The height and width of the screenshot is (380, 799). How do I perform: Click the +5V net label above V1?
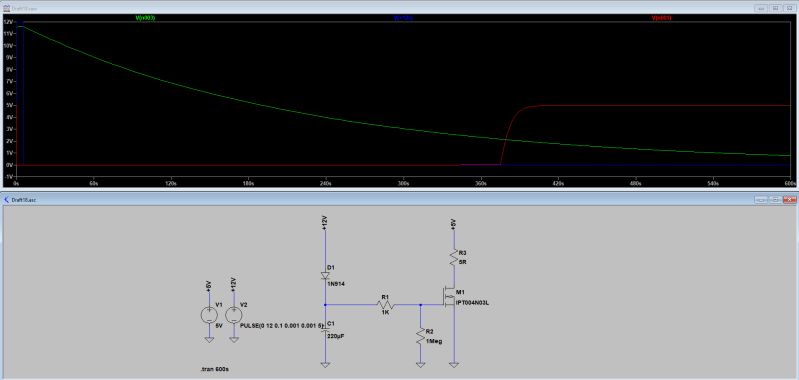208,285
